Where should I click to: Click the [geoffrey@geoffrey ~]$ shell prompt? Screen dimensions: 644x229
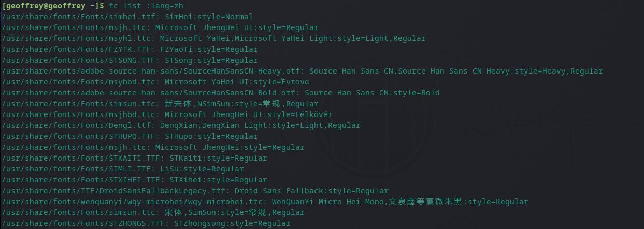click(53, 6)
